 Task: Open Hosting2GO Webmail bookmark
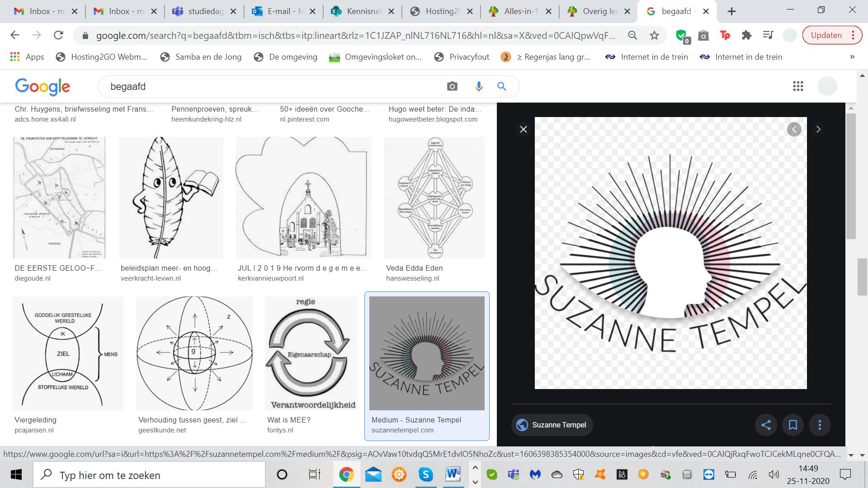point(101,57)
